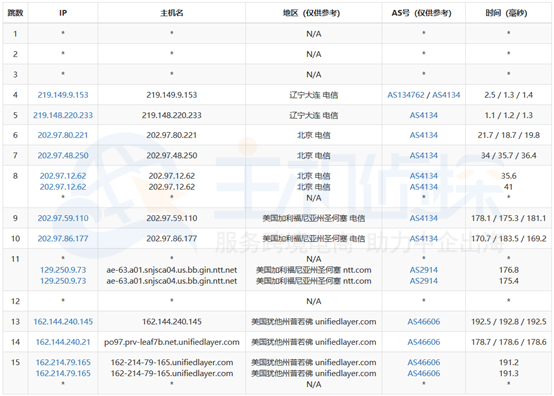Image resolution: width=554 pixels, height=396 pixels.
Task: Click hop number 1 cell
Action: (x=15, y=34)
